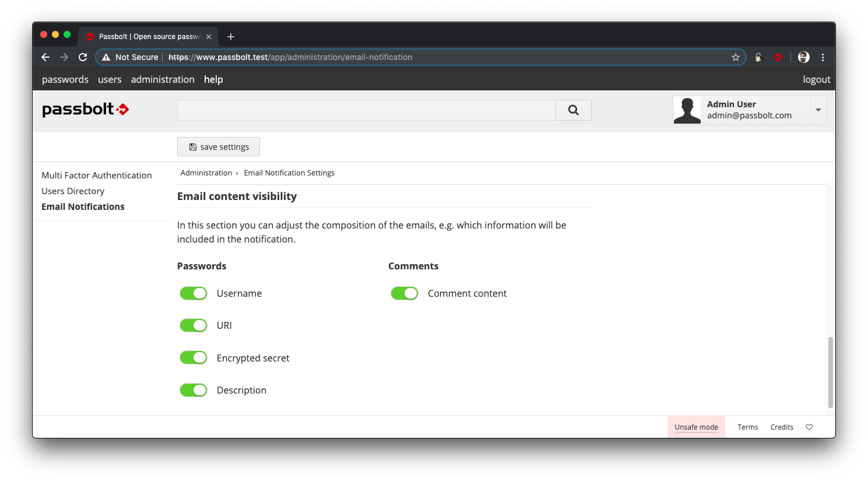Select Multi Factor Authentication in sidebar

[x=97, y=175]
